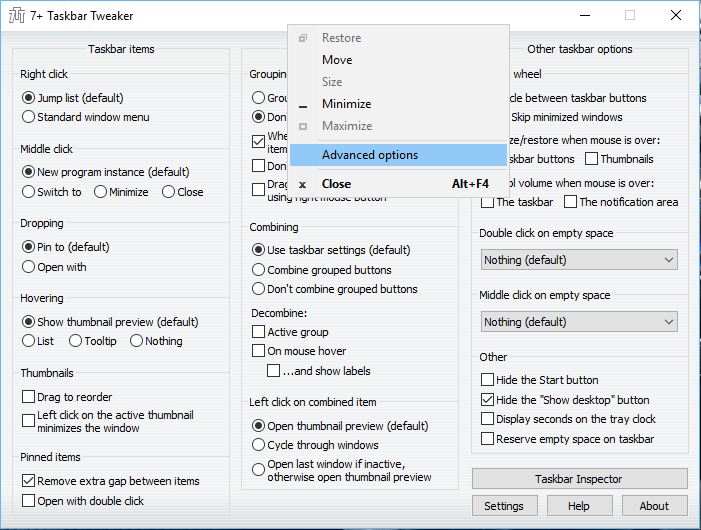
Task: Select Advanced options in the context menu
Action: [x=370, y=155]
